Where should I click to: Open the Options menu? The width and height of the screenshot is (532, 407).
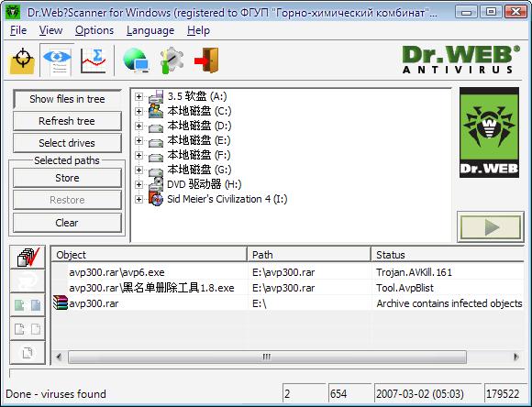pos(94,30)
